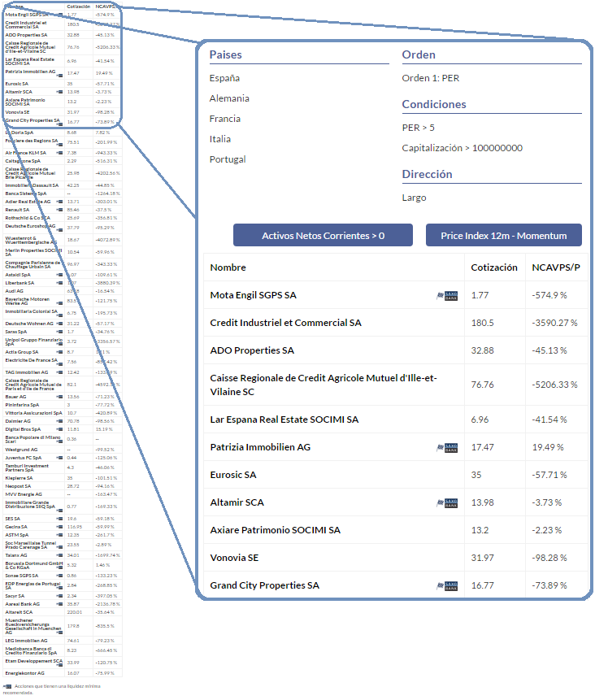
Task: Select 'Alemania' in the Paises list
Action: point(229,98)
